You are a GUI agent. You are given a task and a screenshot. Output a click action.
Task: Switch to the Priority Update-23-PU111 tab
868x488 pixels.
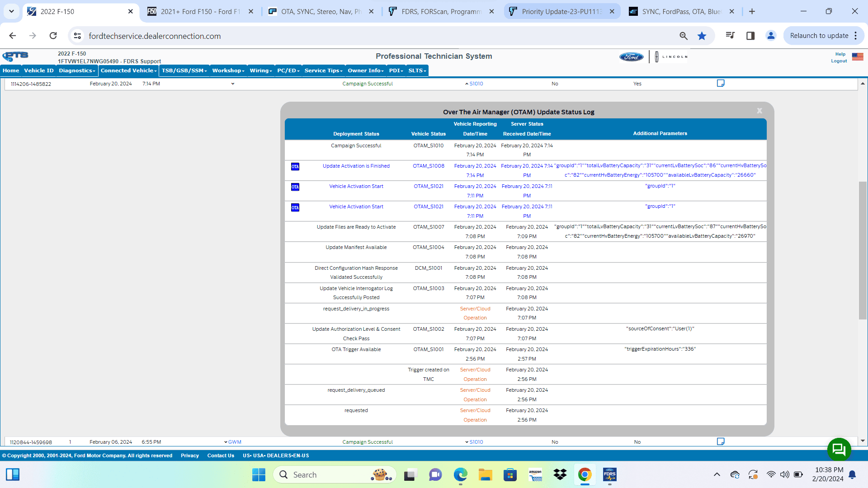562,11
